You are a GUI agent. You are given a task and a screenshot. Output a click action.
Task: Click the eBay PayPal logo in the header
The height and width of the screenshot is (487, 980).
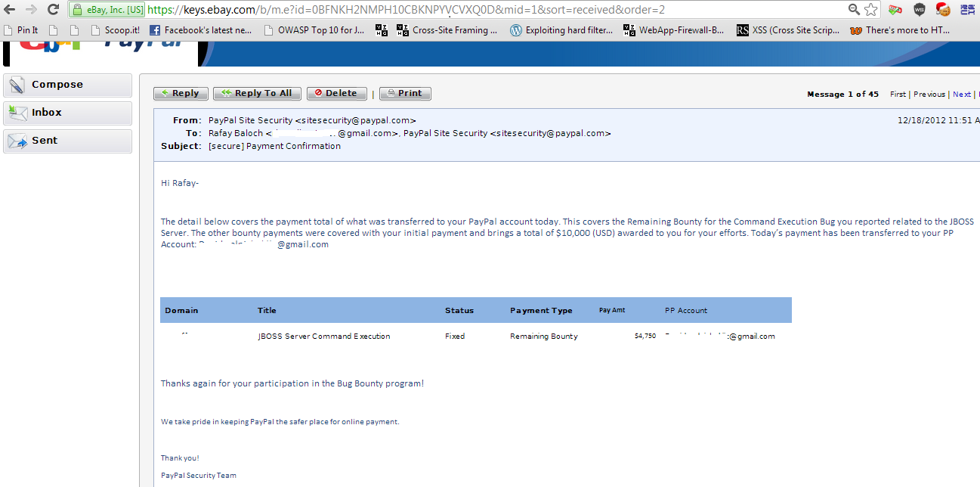pyautogui.click(x=100, y=54)
